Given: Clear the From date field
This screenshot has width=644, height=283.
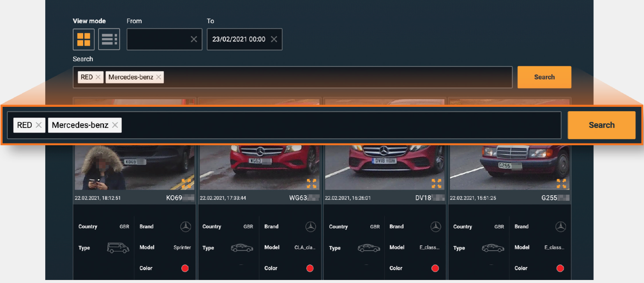Looking at the screenshot, I should tap(194, 39).
